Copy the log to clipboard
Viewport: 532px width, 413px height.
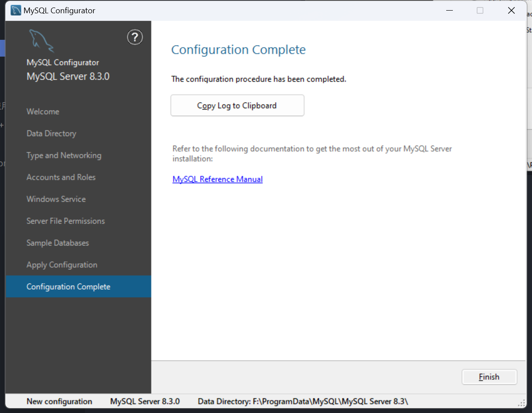coord(237,106)
